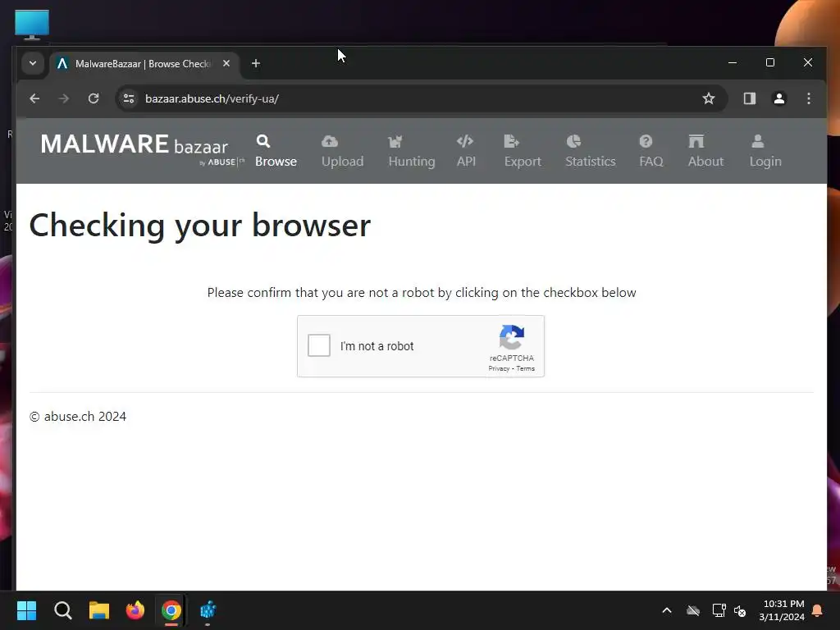The width and height of the screenshot is (840, 630).
Task: Open the Chrome profile icon
Action: [x=779, y=98]
